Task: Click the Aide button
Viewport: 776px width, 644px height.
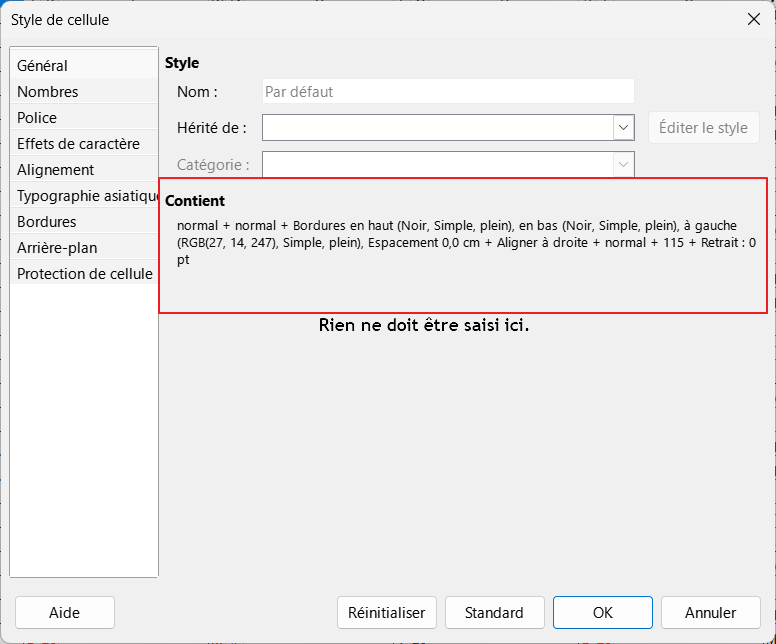Action: (x=65, y=613)
